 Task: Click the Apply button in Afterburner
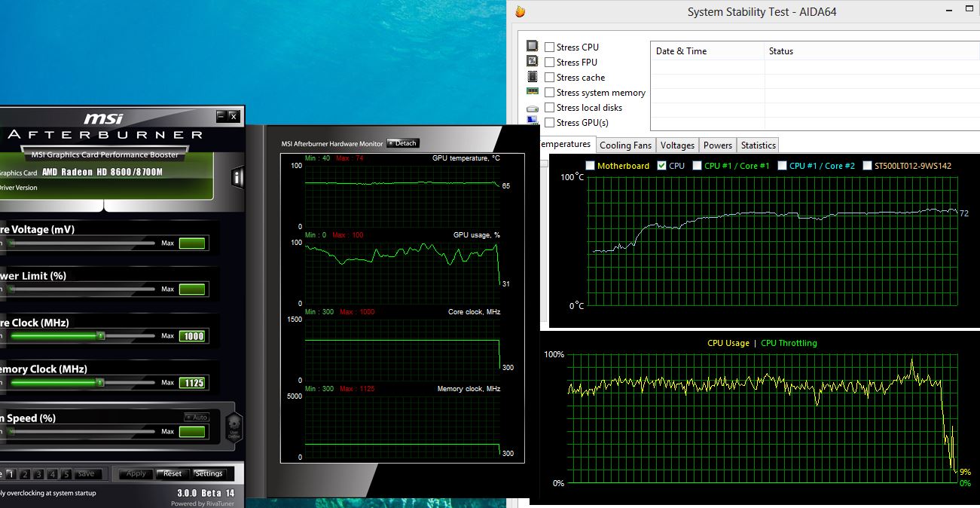pyautogui.click(x=136, y=473)
